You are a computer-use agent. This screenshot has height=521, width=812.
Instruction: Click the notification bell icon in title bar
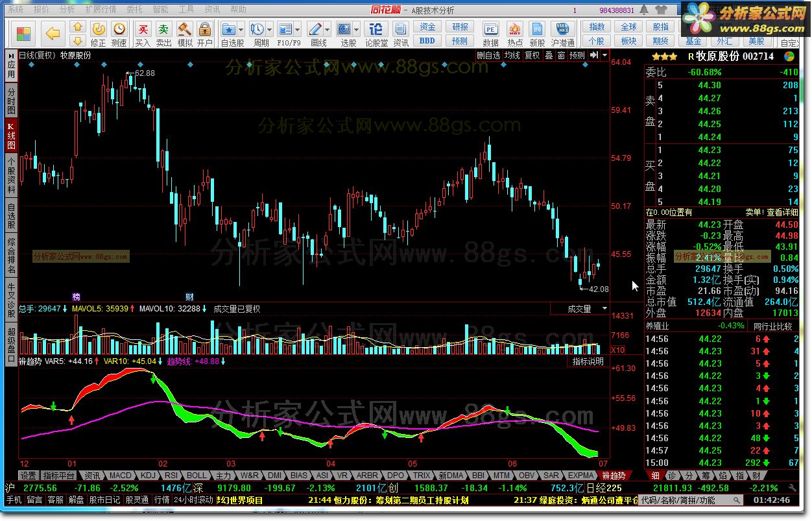tap(645, 10)
